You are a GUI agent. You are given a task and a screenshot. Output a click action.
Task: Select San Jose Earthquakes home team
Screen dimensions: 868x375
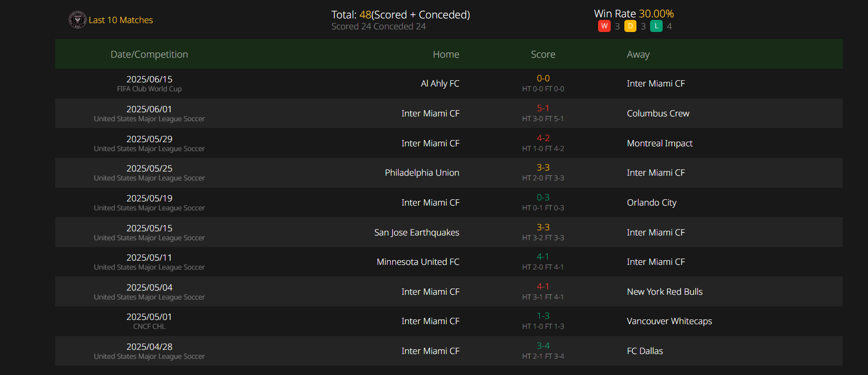click(x=417, y=232)
